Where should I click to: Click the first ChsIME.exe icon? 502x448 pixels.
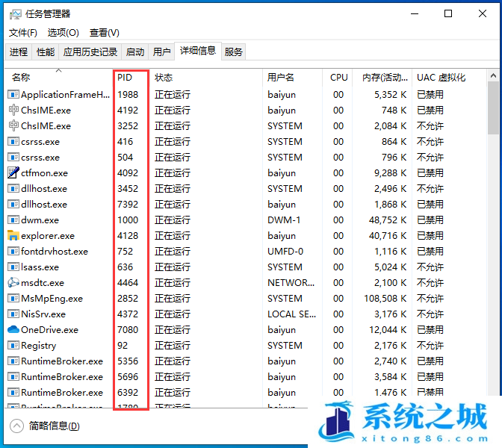click(13, 111)
